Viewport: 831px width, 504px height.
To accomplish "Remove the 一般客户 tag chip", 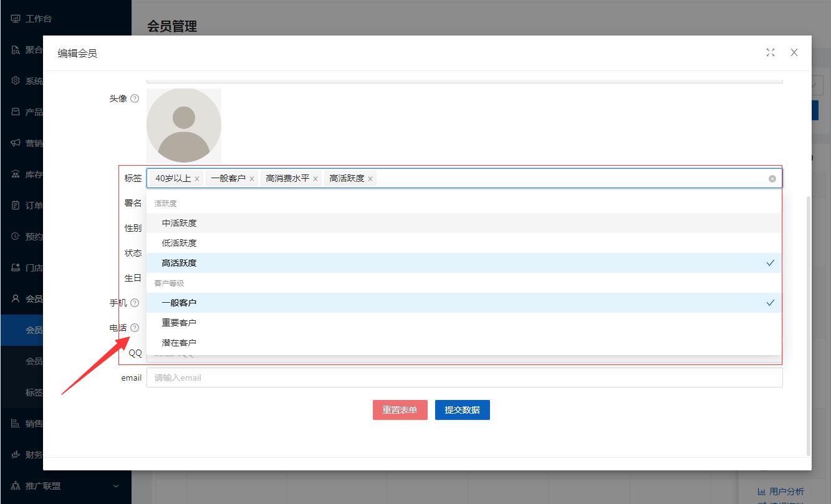I will pos(252,179).
